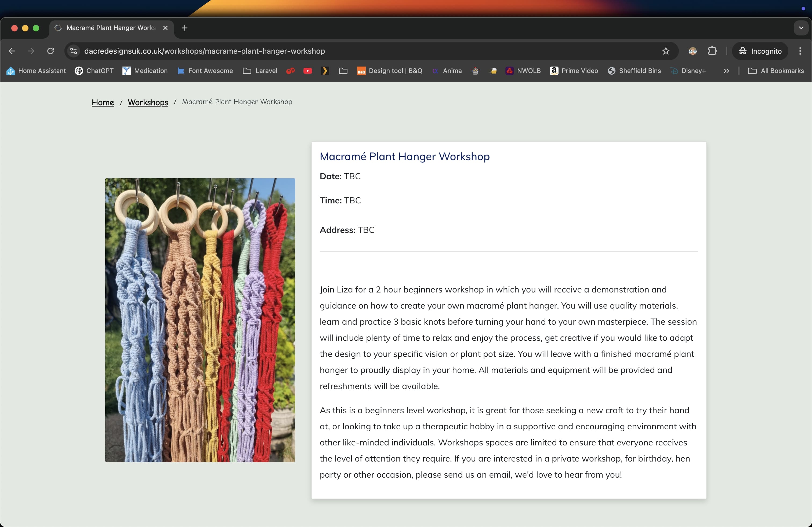Click the forward navigation arrow
812x527 pixels.
31,51
